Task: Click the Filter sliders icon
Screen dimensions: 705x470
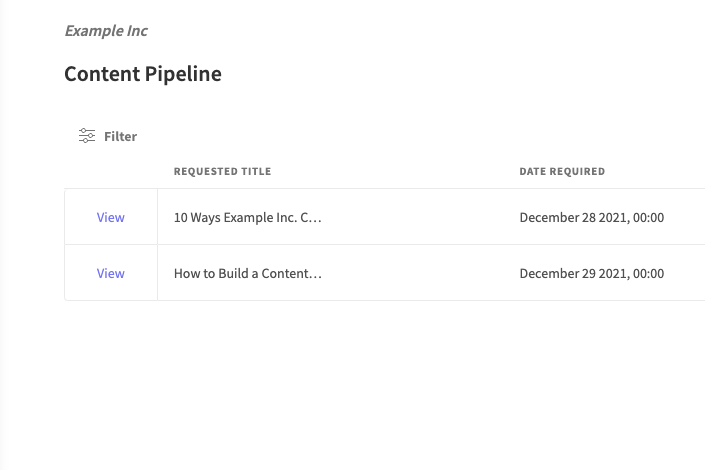Action: point(87,136)
